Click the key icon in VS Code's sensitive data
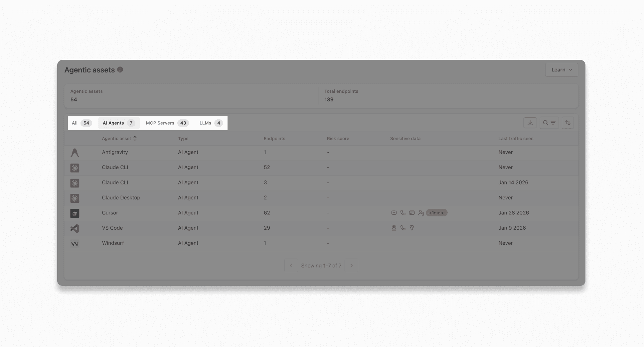The image size is (644, 347). coord(412,228)
